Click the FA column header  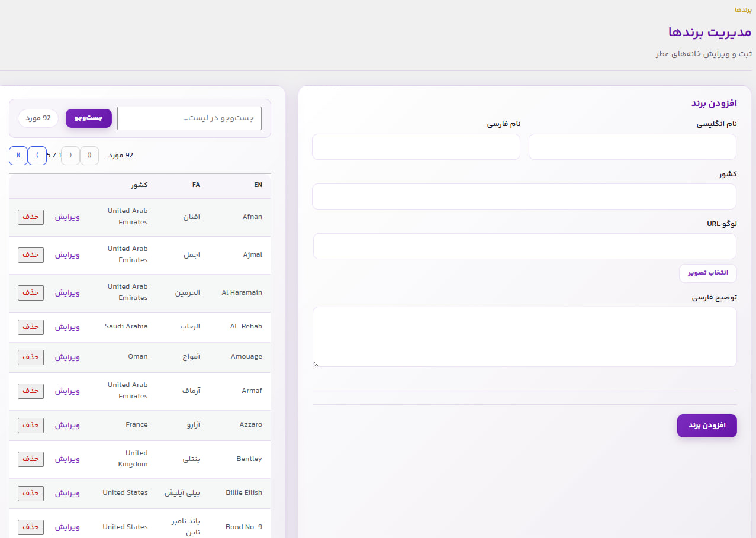(x=196, y=185)
